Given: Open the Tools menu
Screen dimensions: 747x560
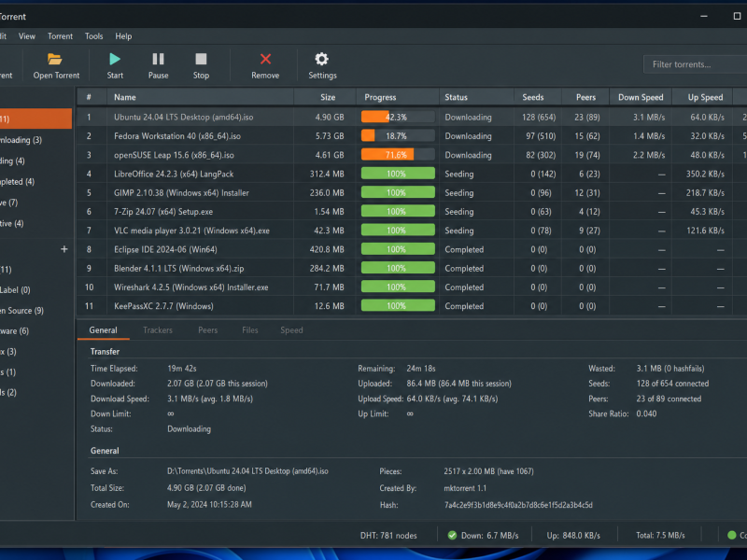Looking at the screenshot, I should coord(94,36).
